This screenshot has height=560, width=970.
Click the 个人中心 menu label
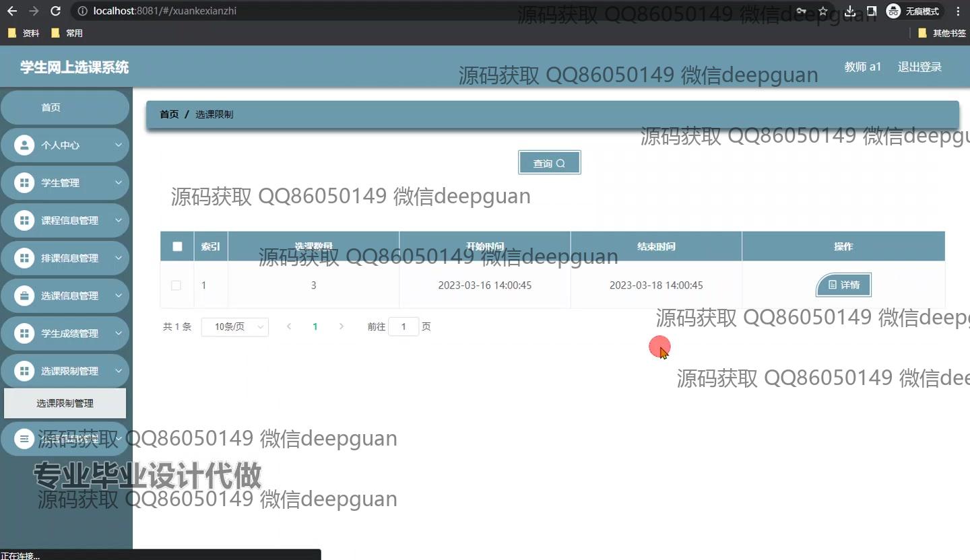(61, 145)
